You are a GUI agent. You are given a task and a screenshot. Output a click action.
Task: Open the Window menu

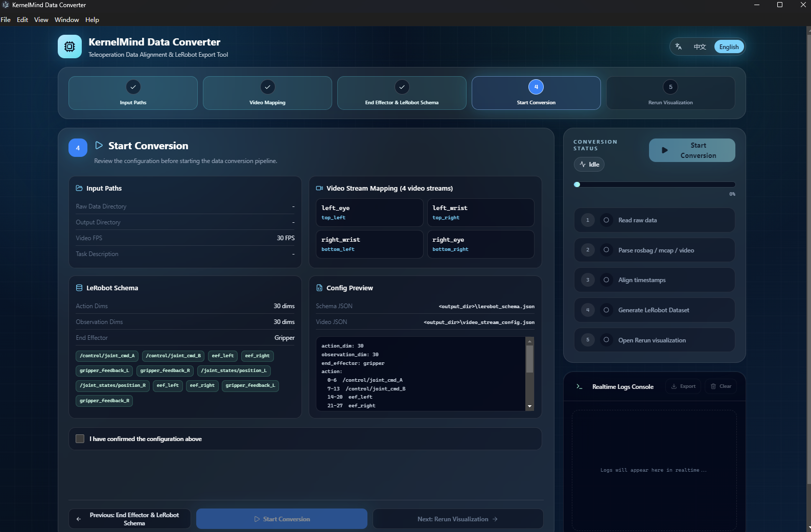point(67,19)
